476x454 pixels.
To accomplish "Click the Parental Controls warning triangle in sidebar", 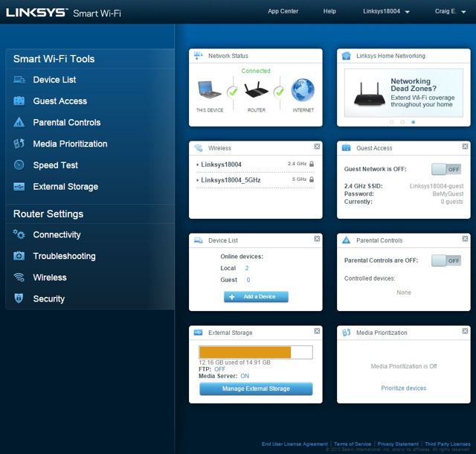I will (x=19, y=122).
